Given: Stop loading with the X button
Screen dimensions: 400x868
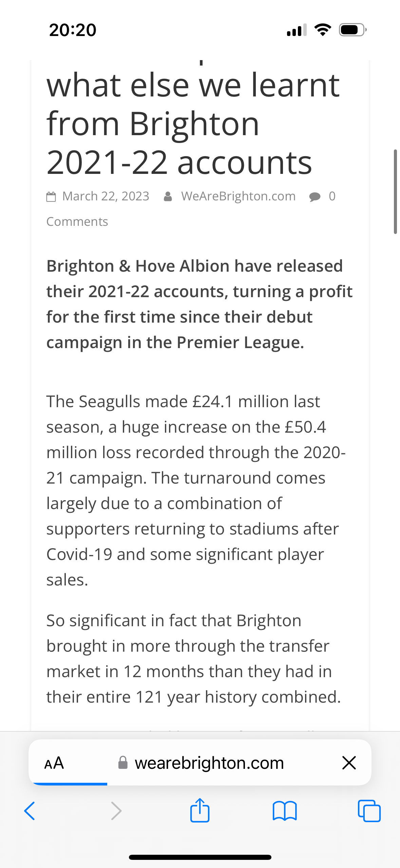Looking at the screenshot, I should (x=349, y=762).
